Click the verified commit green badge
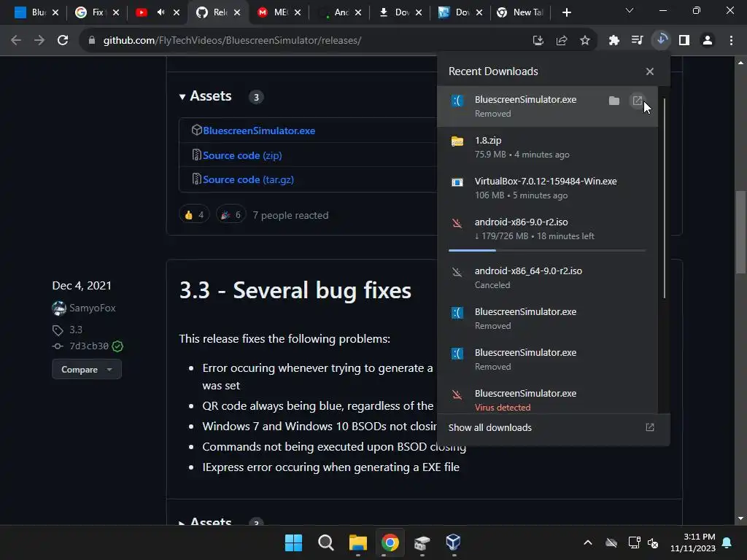 (x=117, y=346)
